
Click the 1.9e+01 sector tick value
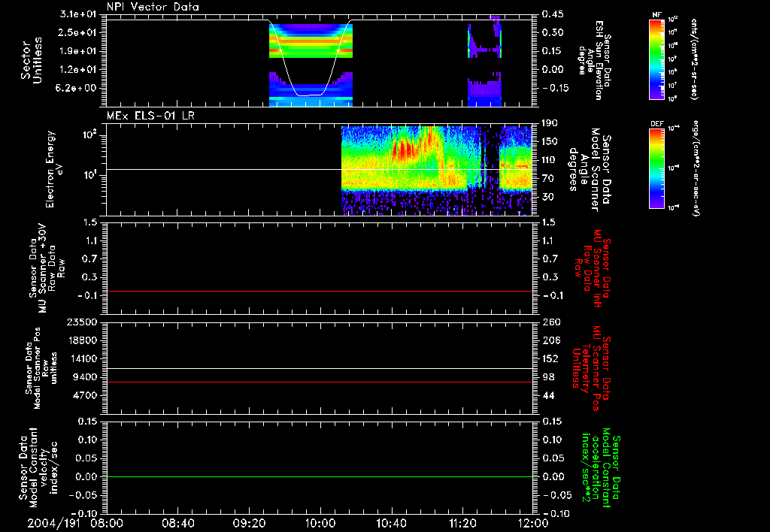[x=79, y=51]
